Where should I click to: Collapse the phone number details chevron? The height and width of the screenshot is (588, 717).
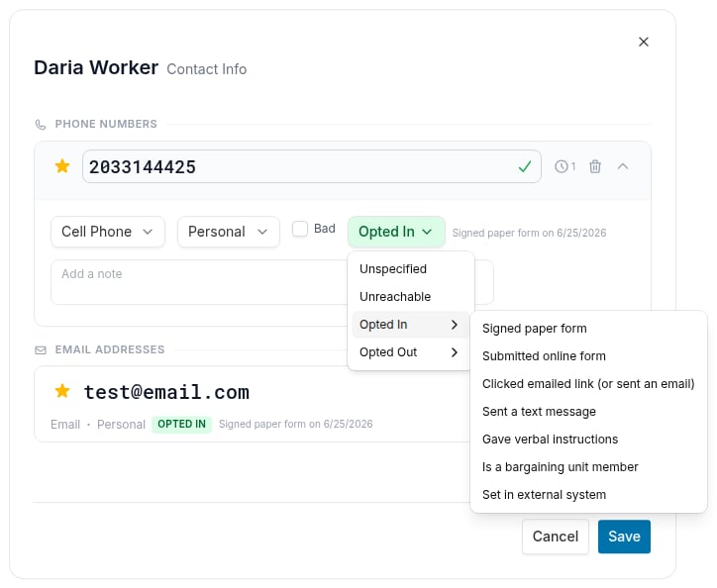(623, 166)
